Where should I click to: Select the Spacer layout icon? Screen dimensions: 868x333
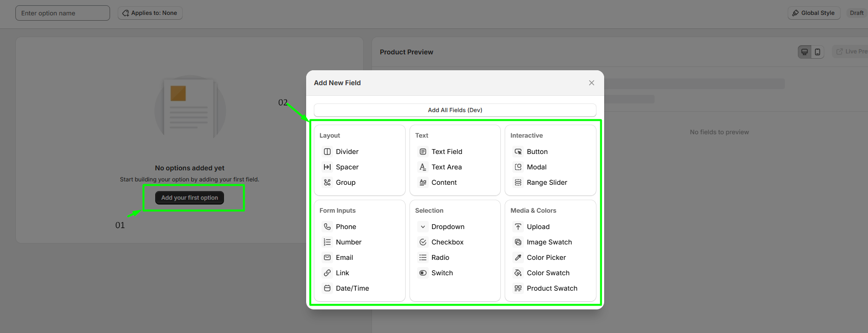tap(327, 167)
